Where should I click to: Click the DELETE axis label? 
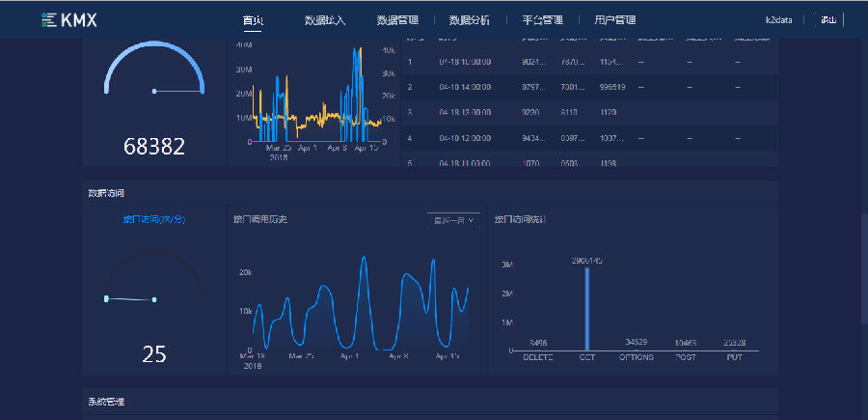(538, 357)
